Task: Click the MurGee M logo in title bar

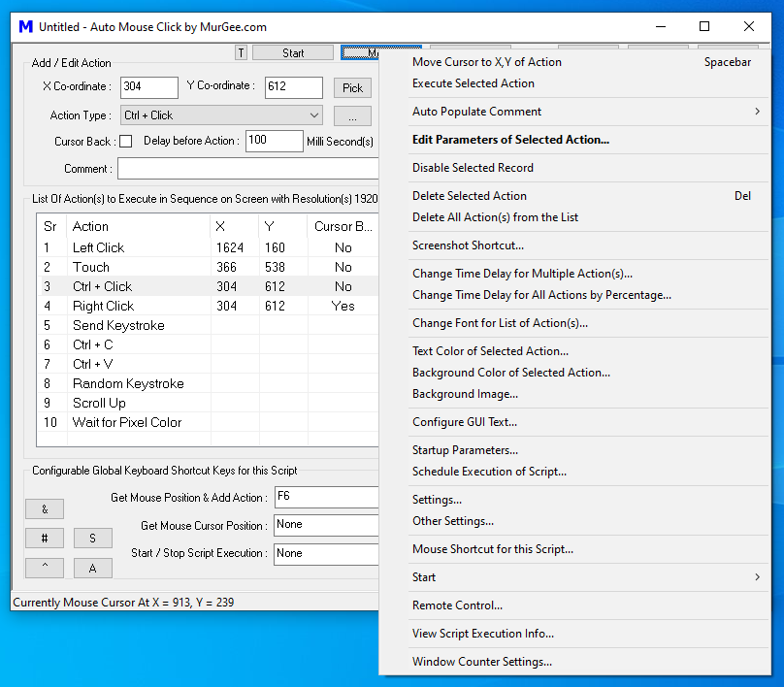Action: click(x=25, y=26)
